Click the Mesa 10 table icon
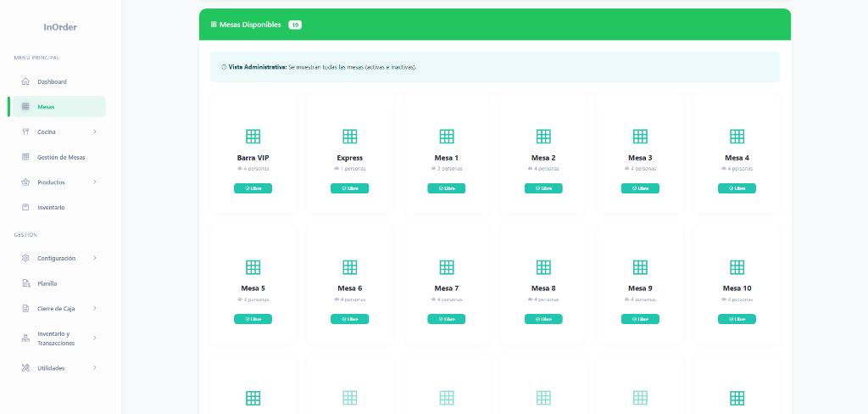Image resolution: width=868 pixels, height=414 pixels. point(737,267)
